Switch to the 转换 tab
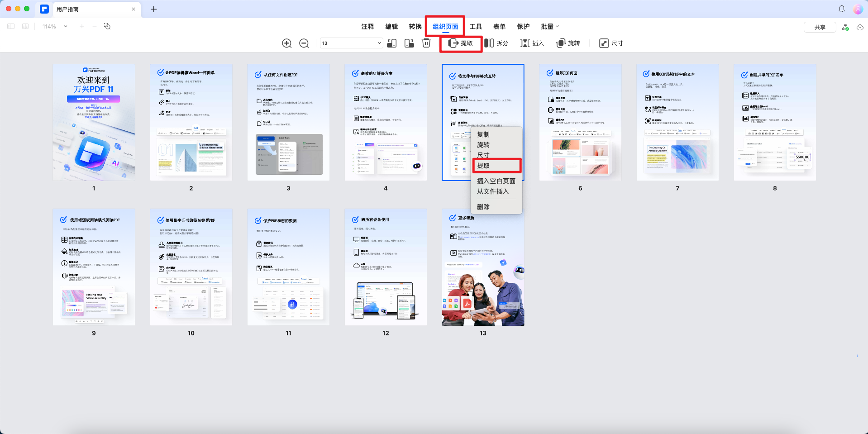The height and width of the screenshot is (434, 868). (415, 26)
